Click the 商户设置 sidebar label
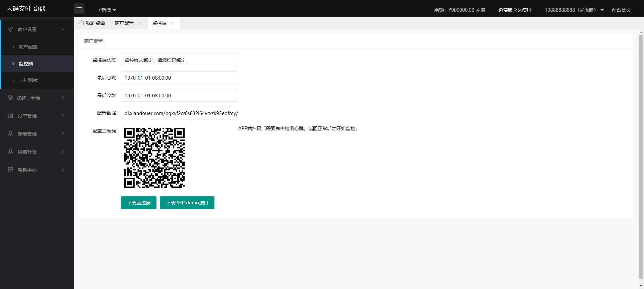The image size is (644, 289). [x=27, y=29]
